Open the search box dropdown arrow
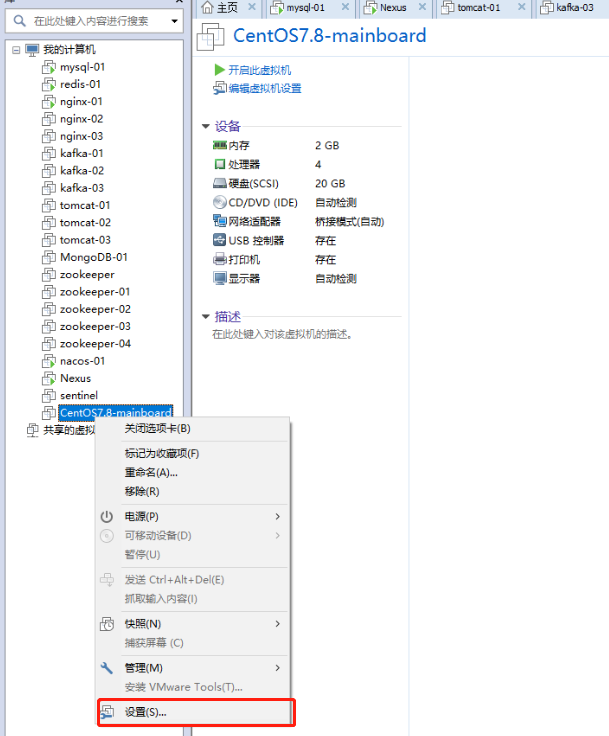Screen dimensions: 609x736 point(175,21)
